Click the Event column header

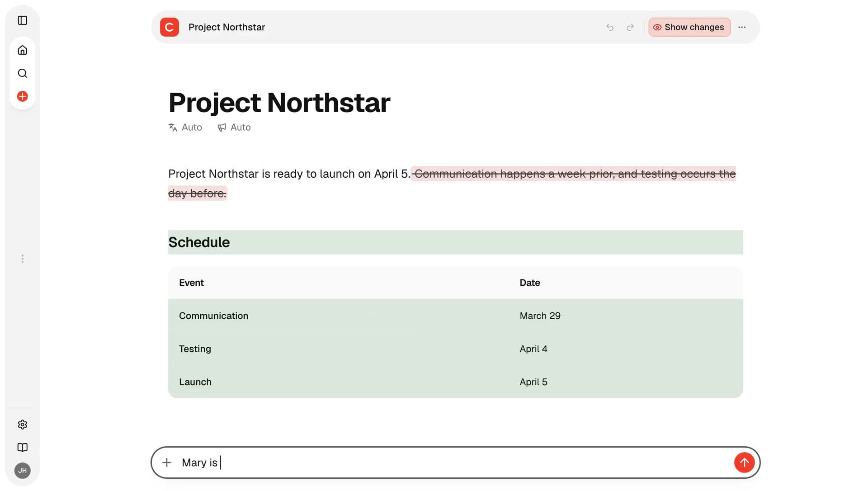[191, 283]
